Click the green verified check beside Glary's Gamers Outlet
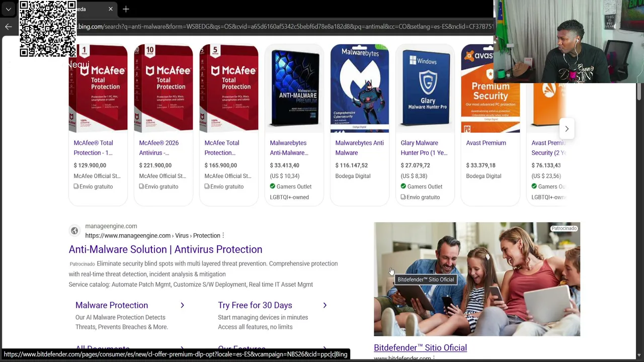The height and width of the screenshot is (362, 644). (x=403, y=187)
